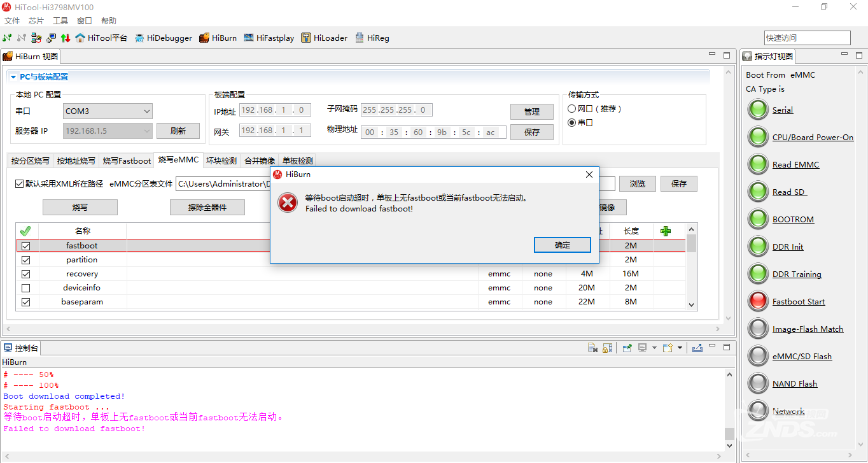
Task: Open the 服务器 IP dropdown
Action: [108, 131]
